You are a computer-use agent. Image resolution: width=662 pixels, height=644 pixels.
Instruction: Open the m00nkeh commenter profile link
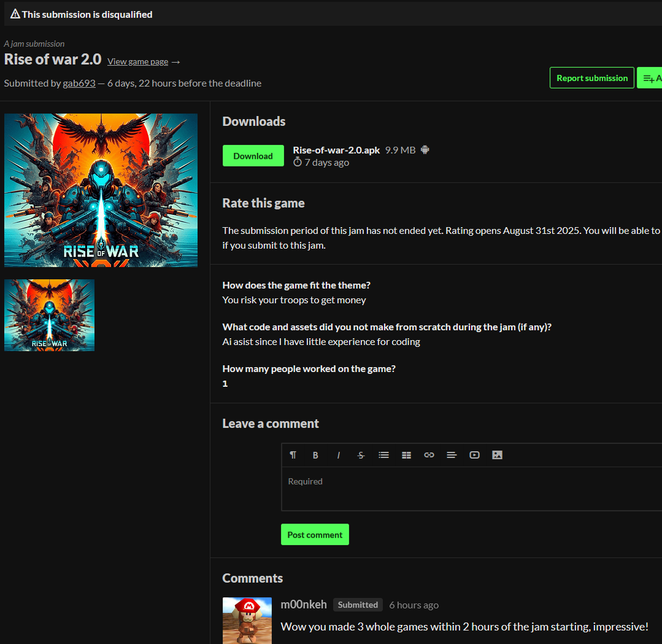click(304, 605)
